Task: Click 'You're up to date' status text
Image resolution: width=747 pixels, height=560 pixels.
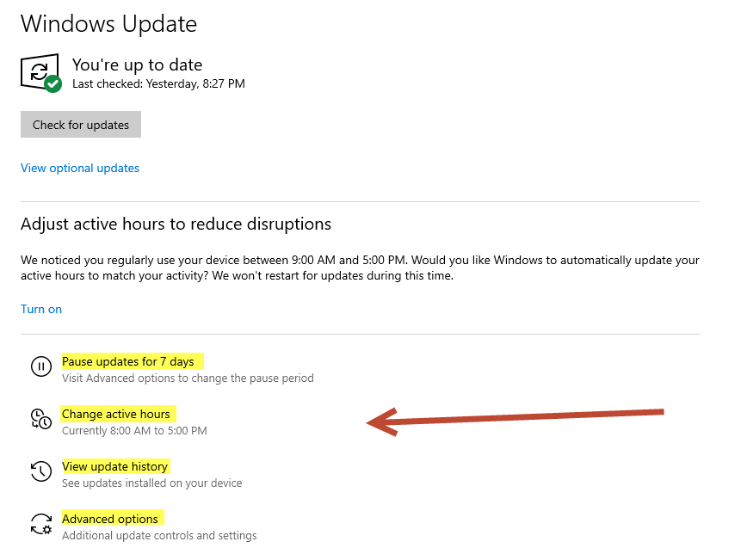Action: pyautogui.click(x=137, y=65)
